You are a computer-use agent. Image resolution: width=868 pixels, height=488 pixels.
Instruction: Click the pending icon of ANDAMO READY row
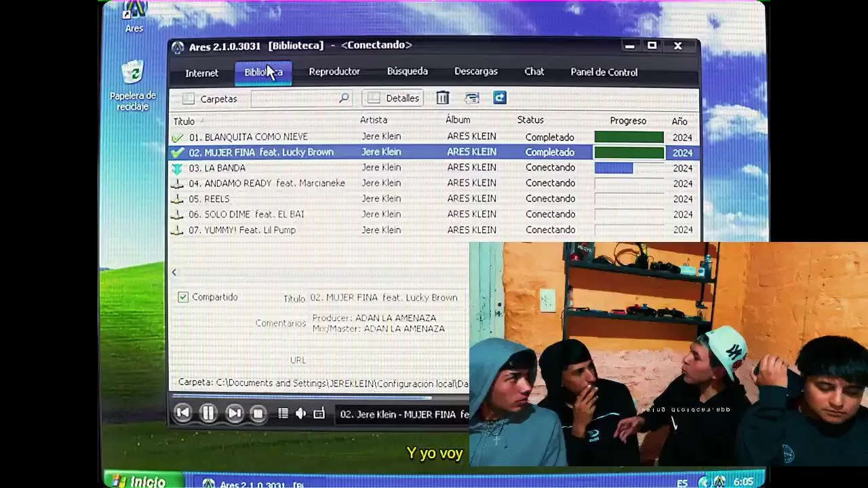coord(178,184)
